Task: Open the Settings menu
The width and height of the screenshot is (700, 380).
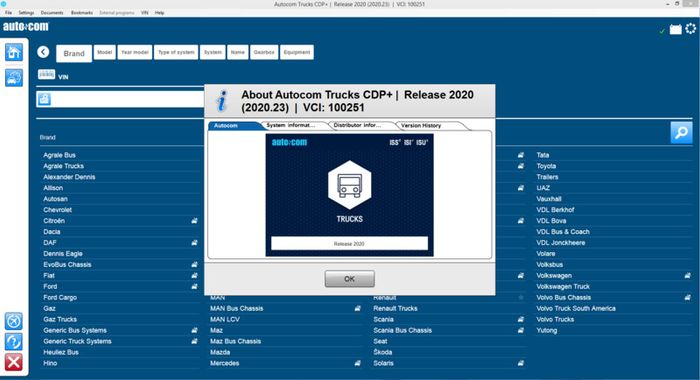Action: pos(26,13)
